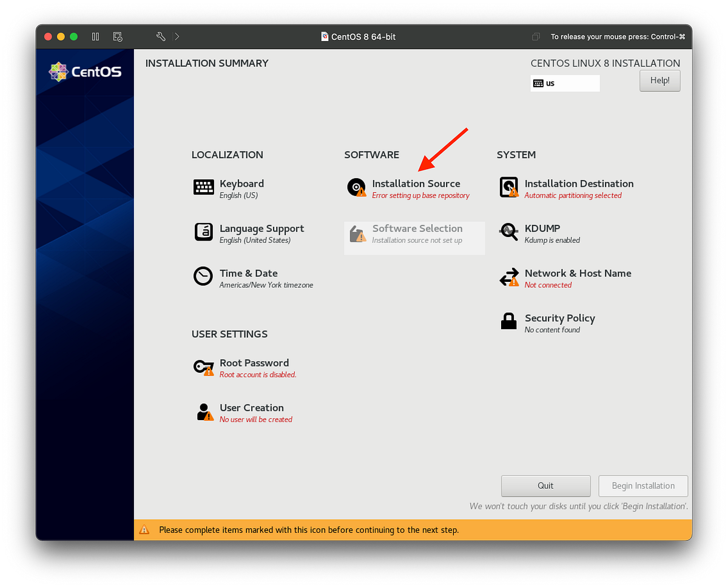
Task: Click the Security Policy padlock icon
Action: pos(508,321)
